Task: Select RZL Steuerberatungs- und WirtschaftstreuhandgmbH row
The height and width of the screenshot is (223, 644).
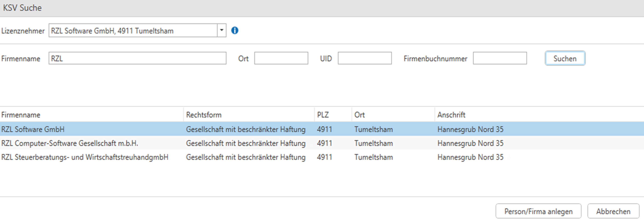Action: pos(84,157)
